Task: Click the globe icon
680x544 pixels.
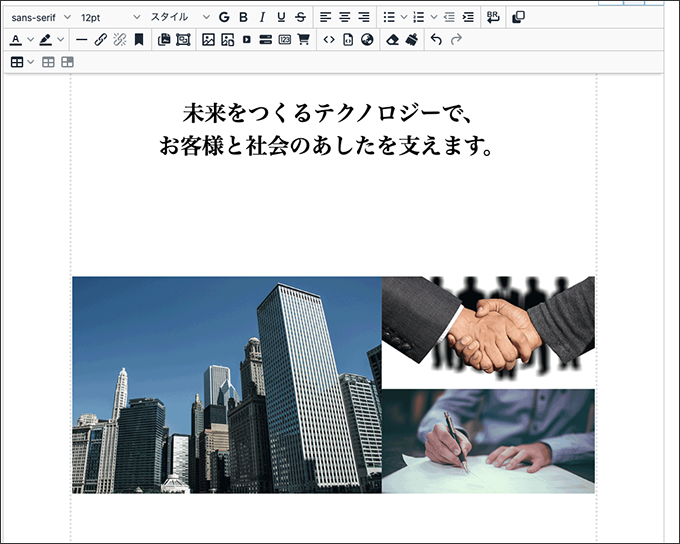Action: tap(367, 40)
